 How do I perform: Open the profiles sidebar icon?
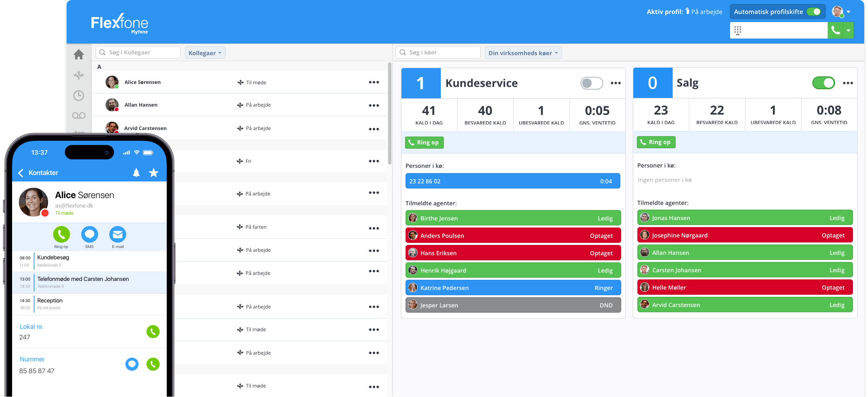(79, 75)
